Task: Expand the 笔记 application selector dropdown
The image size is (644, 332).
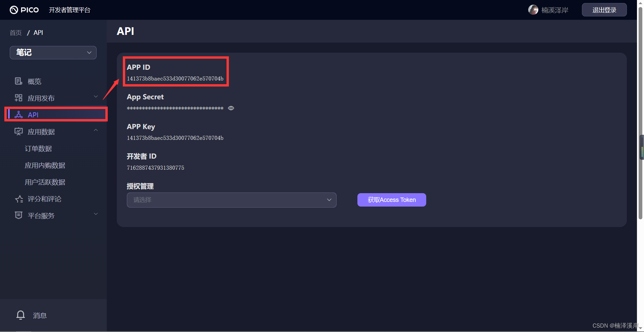Action: 53,52
